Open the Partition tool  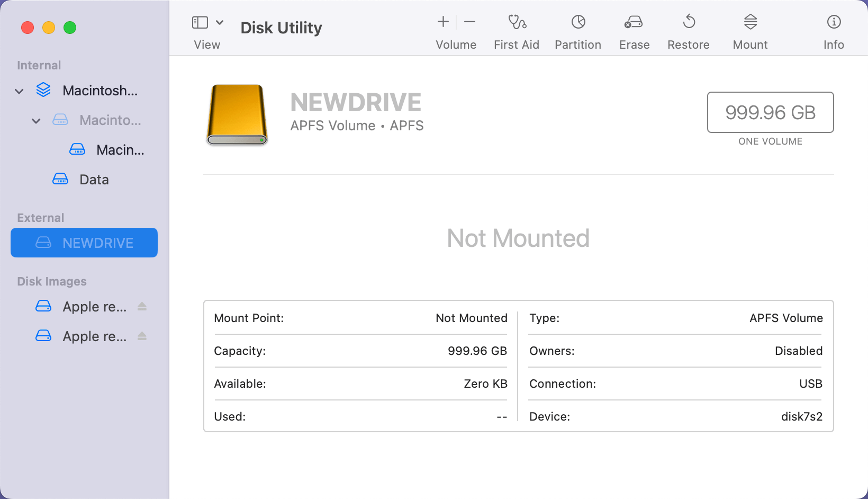click(x=577, y=30)
